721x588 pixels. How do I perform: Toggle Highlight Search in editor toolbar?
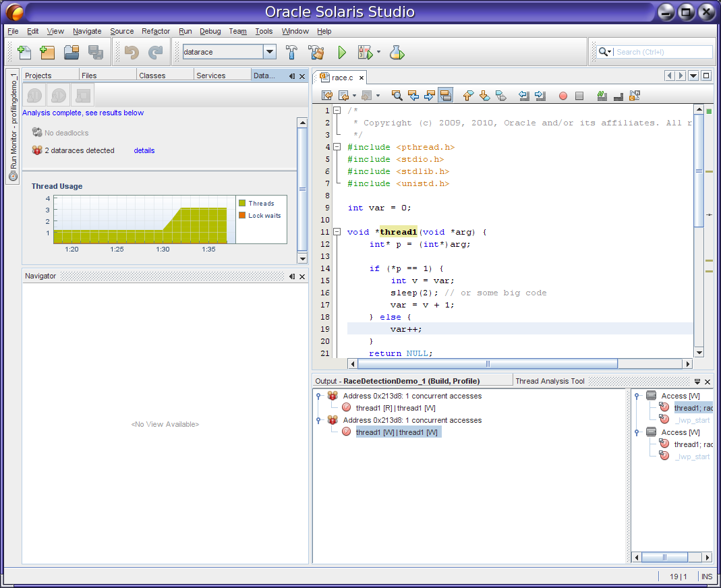point(446,96)
